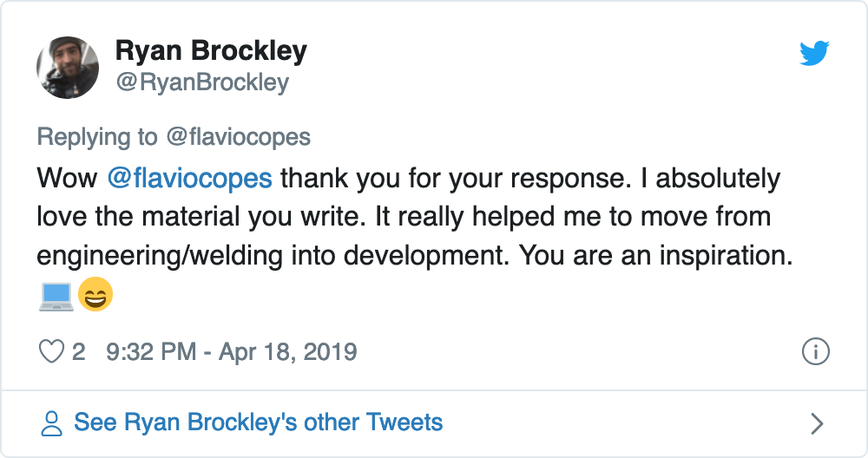Open Ryan Brockley's profile photo
The image size is (868, 458).
click(x=68, y=68)
